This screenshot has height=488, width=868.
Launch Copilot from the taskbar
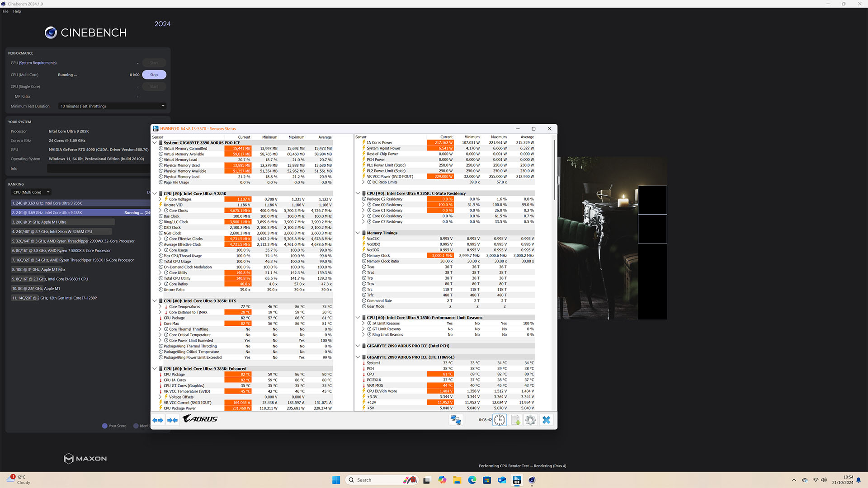coord(442,480)
